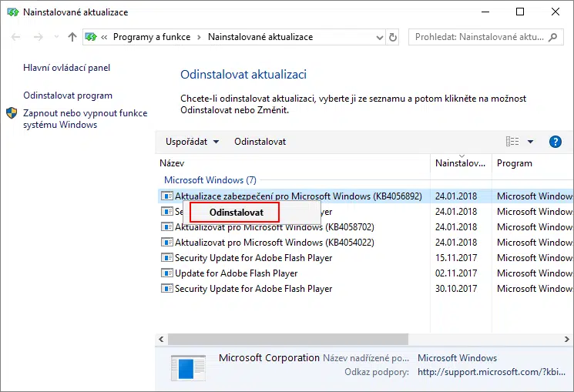
Task: Click the details pane update thumbnail
Action: (x=188, y=368)
